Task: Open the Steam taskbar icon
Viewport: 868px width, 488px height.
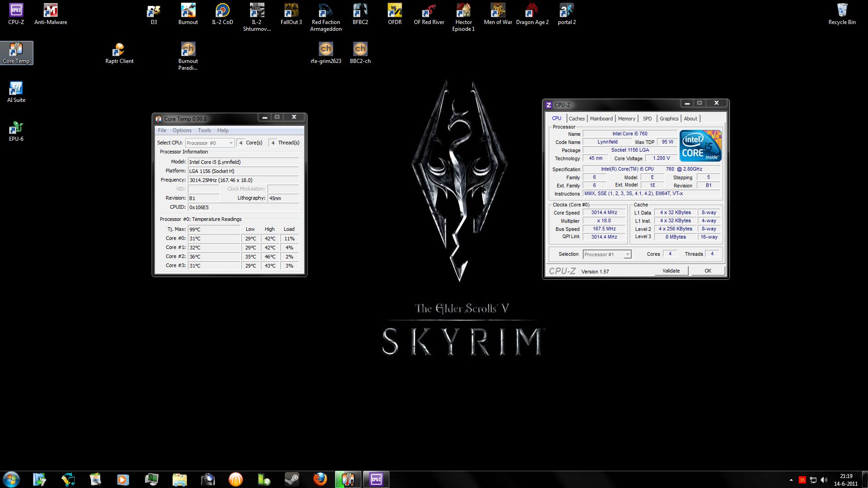Action: [x=292, y=479]
